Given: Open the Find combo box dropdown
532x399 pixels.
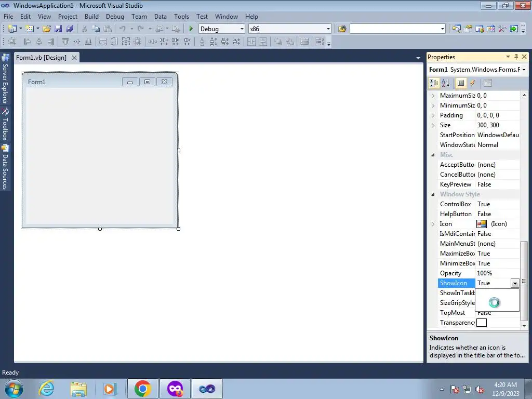Looking at the screenshot, I should 443,29.
